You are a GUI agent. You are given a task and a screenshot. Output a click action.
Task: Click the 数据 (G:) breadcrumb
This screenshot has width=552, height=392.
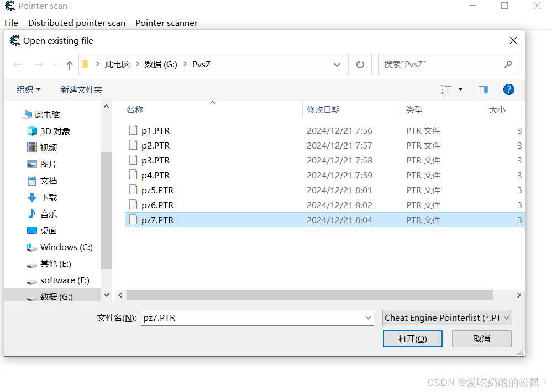161,65
